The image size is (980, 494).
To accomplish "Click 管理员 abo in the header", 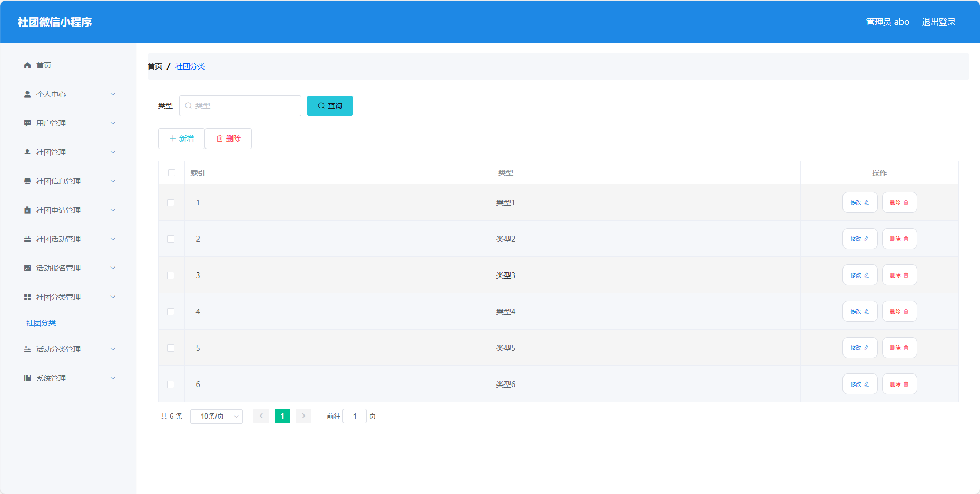I will pyautogui.click(x=888, y=22).
